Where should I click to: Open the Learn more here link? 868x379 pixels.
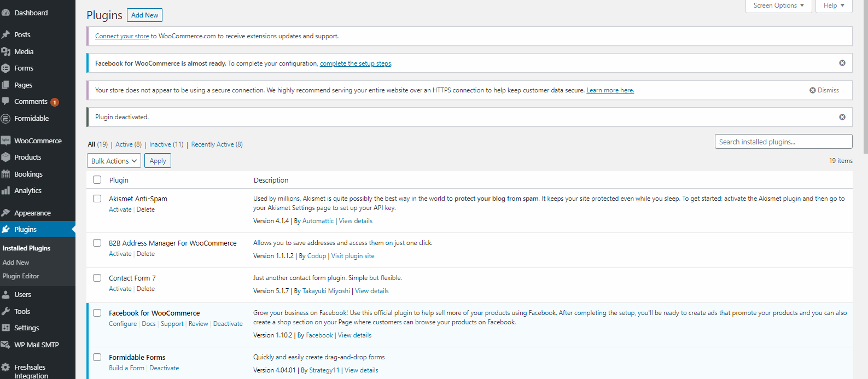point(610,90)
